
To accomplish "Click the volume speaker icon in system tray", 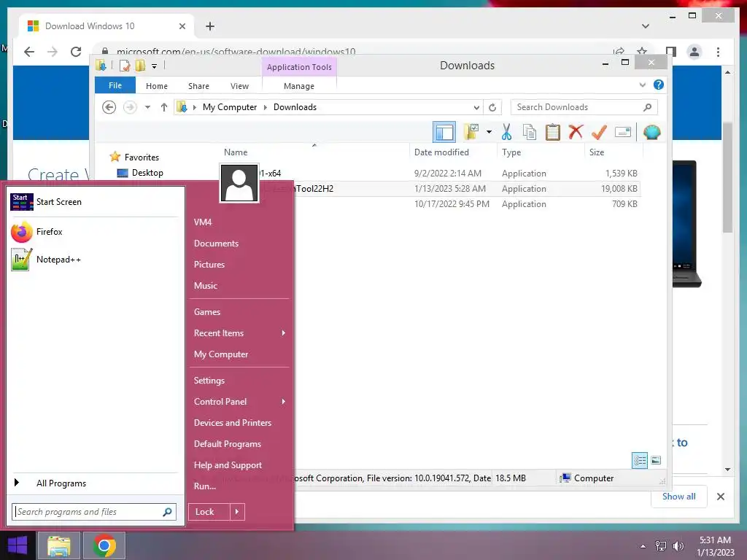I will click(678, 546).
